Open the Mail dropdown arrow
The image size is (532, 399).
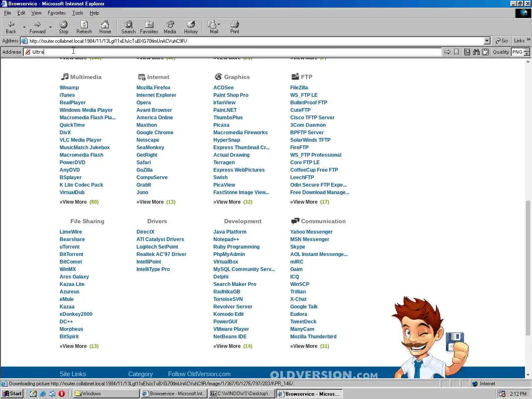point(219,24)
